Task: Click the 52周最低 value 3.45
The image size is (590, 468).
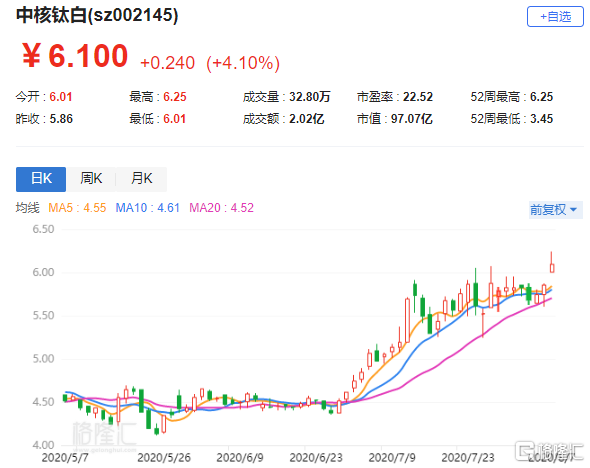Action: coord(541,119)
